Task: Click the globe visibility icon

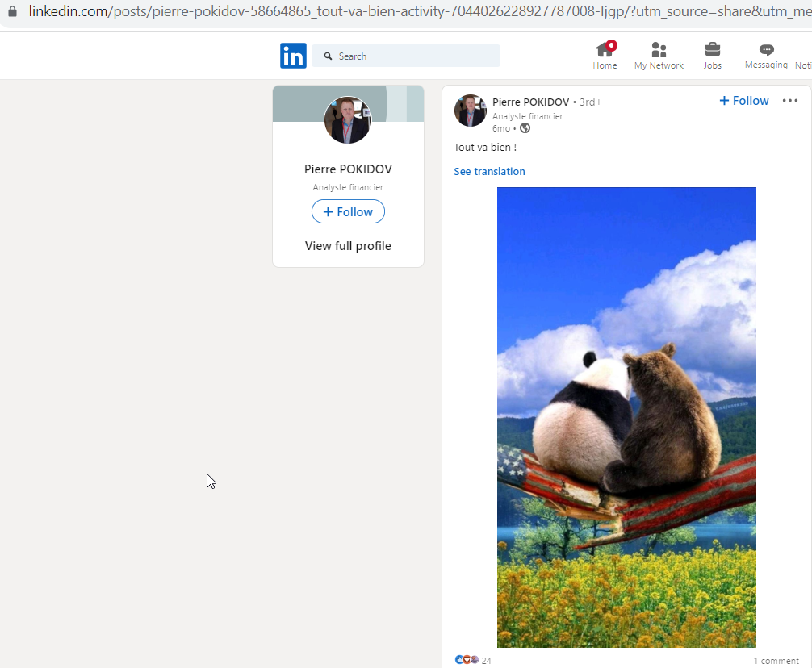Action: [525, 128]
